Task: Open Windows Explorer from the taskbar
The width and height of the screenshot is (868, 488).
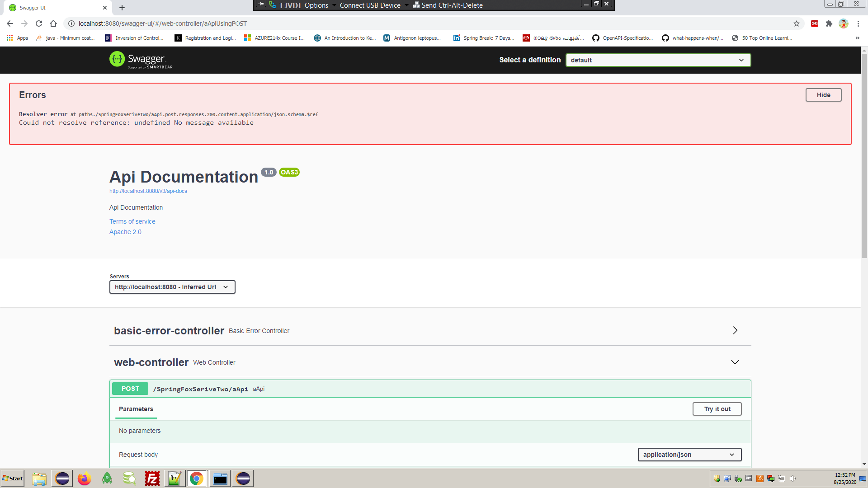Action: click(39, 479)
